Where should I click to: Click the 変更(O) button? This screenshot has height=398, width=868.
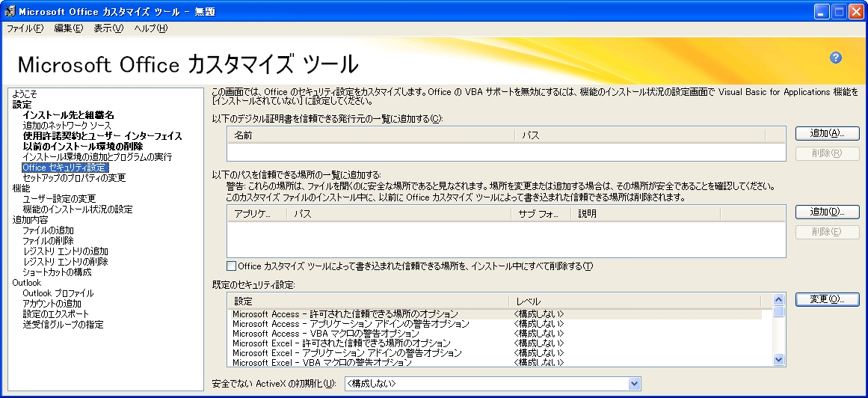pyautogui.click(x=827, y=299)
